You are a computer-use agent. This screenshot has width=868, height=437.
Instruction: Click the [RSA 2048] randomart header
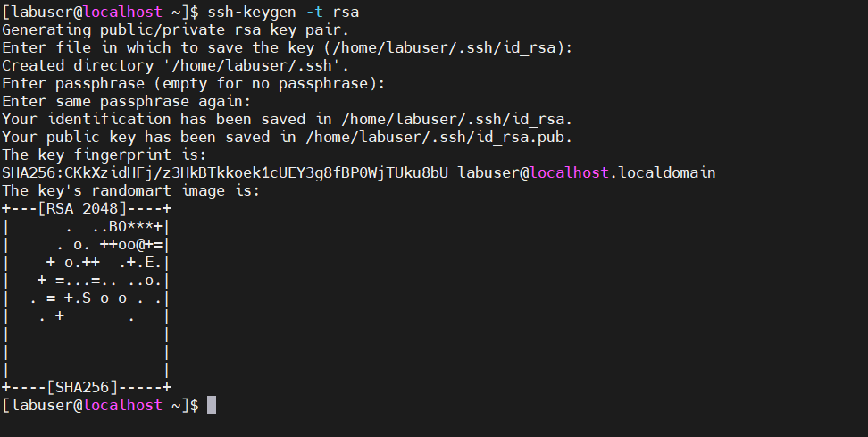tap(82, 208)
